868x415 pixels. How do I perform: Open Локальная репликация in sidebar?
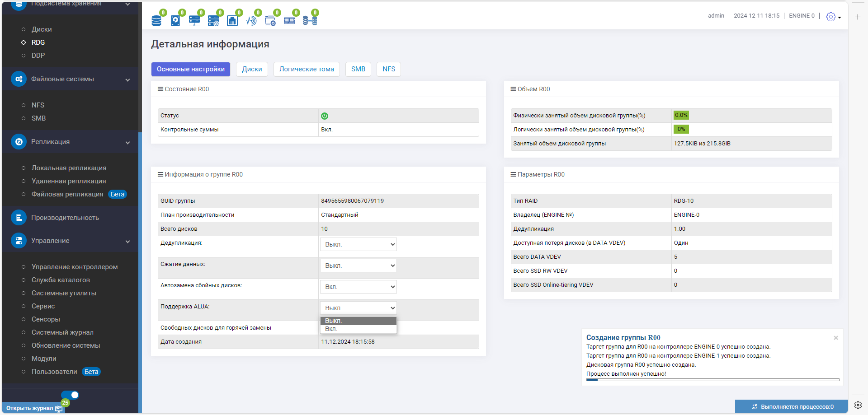tap(69, 168)
